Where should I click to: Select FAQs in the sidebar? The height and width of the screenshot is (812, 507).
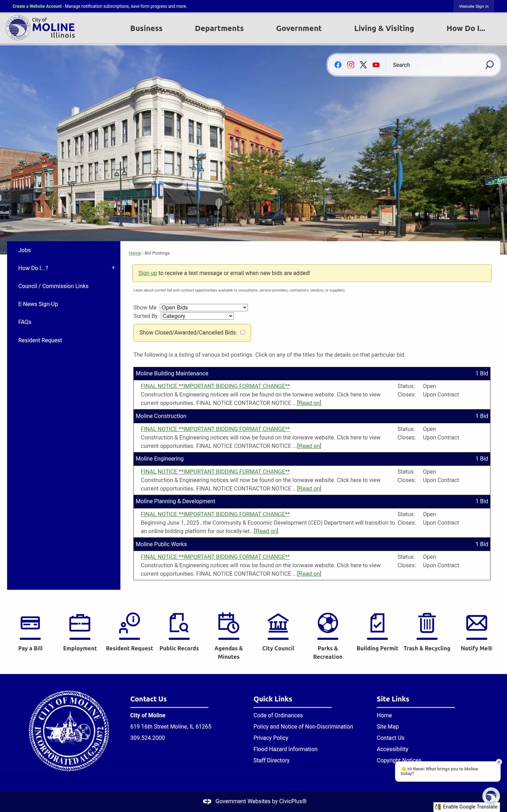click(25, 322)
